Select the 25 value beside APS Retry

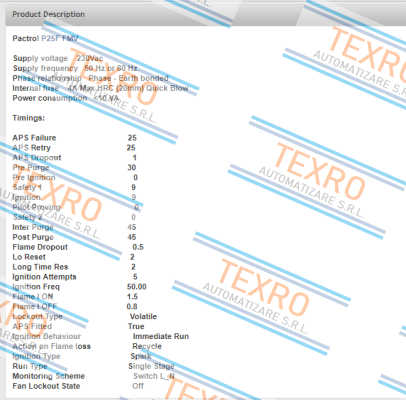tap(131, 148)
